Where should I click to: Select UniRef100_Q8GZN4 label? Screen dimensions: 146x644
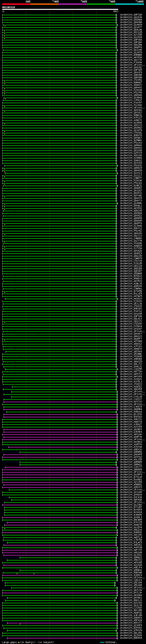pyautogui.click(x=131, y=45)
